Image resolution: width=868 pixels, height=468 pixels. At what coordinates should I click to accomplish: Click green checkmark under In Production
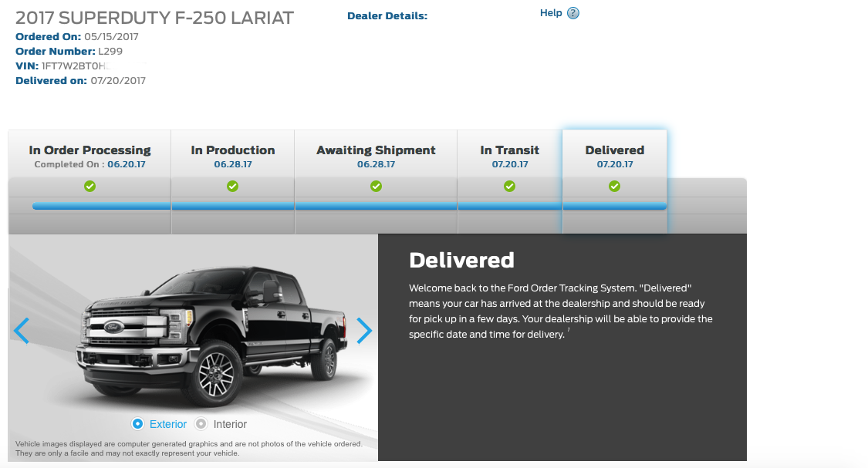232,187
